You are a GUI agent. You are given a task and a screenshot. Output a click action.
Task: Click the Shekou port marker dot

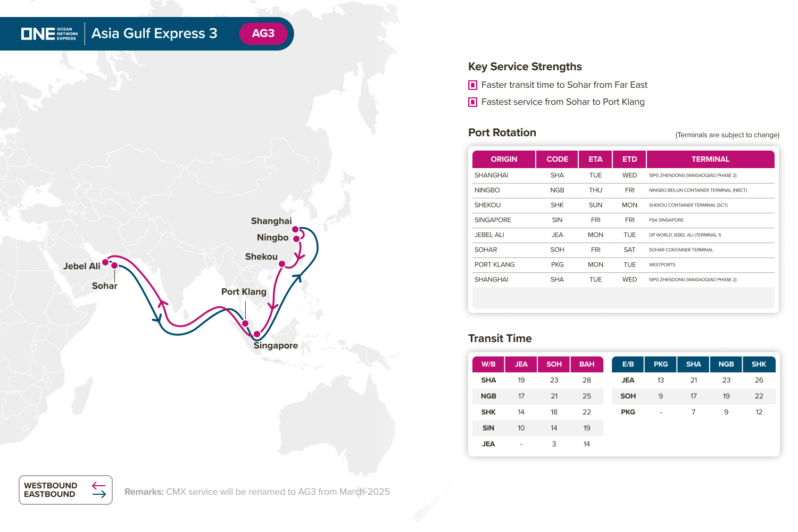[x=282, y=263]
